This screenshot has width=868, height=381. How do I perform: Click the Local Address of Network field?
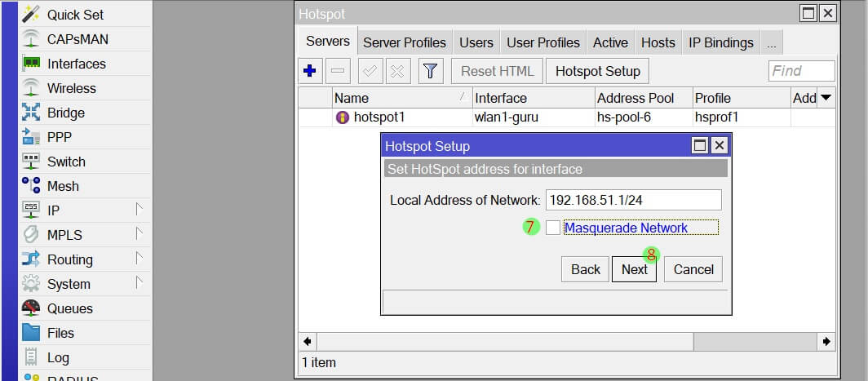pos(633,200)
